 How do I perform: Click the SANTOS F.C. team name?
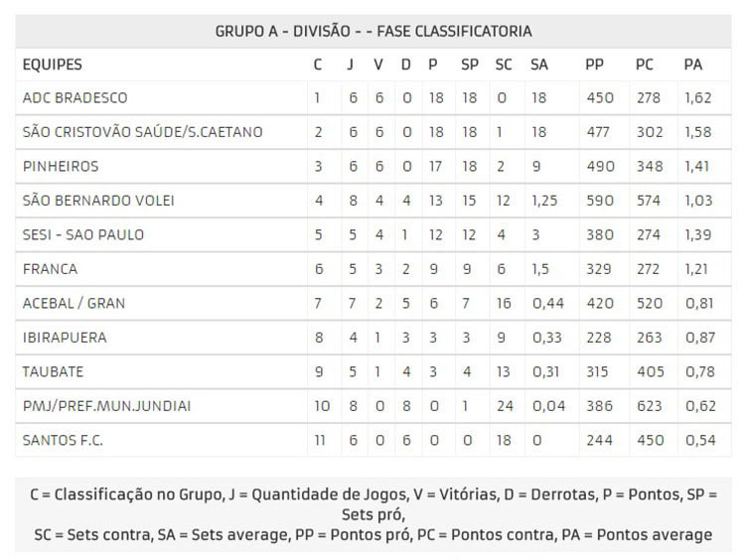pyautogui.click(x=63, y=440)
